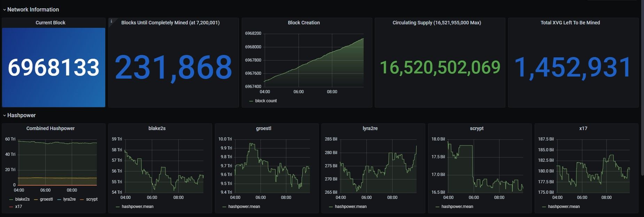Image resolution: width=644 pixels, height=217 pixels.
Task: Click the 10.0 Tri axis label in groestl chart
Action: (225, 139)
